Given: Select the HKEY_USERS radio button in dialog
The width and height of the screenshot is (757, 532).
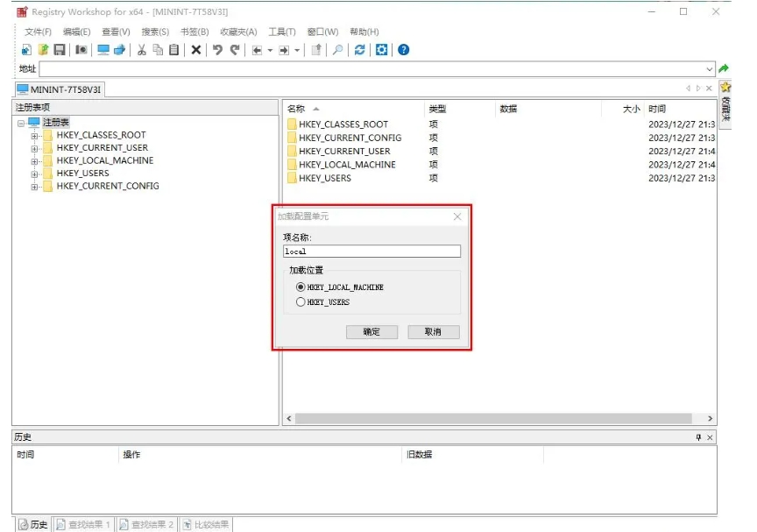Looking at the screenshot, I should [301, 302].
